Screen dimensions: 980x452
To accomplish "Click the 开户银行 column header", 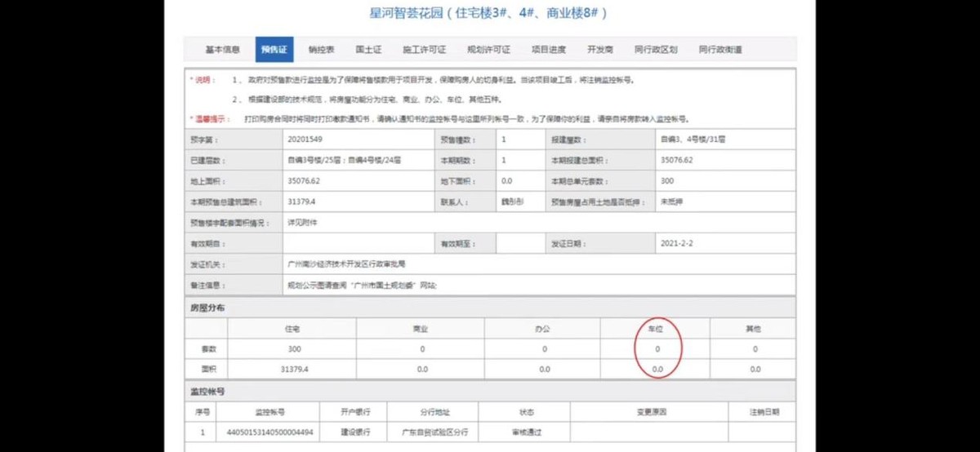I will 357,412.
